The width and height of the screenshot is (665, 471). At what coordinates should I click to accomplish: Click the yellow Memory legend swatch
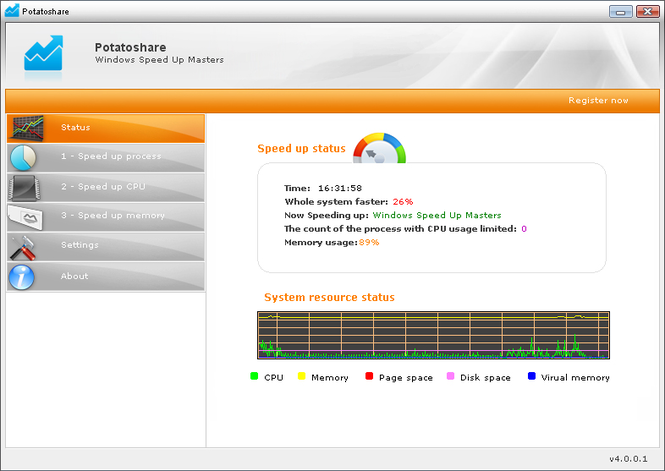coord(302,376)
